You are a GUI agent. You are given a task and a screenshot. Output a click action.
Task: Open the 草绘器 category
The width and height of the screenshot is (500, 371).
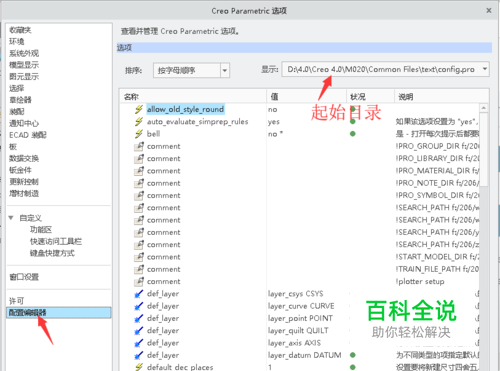pos(20,100)
